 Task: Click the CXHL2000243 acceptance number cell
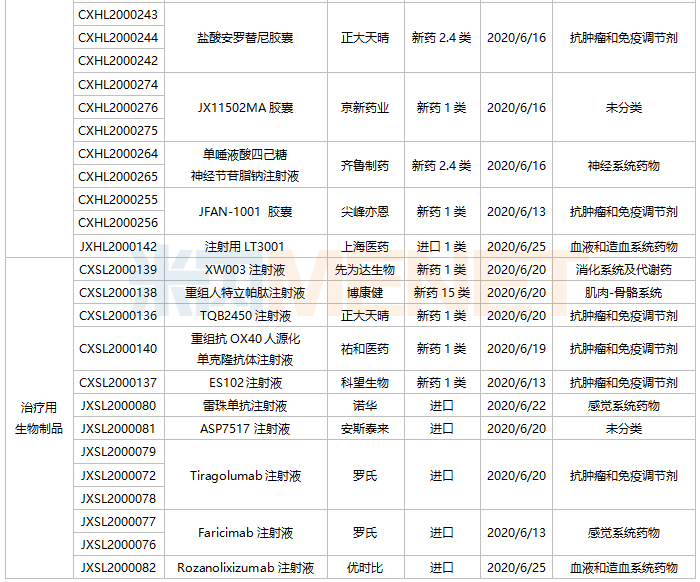click(x=118, y=15)
